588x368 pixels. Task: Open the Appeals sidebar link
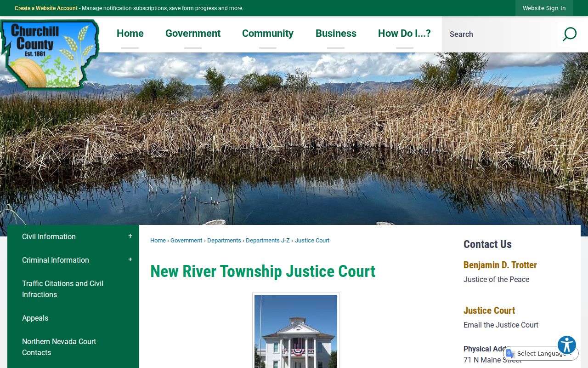pyautogui.click(x=35, y=318)
